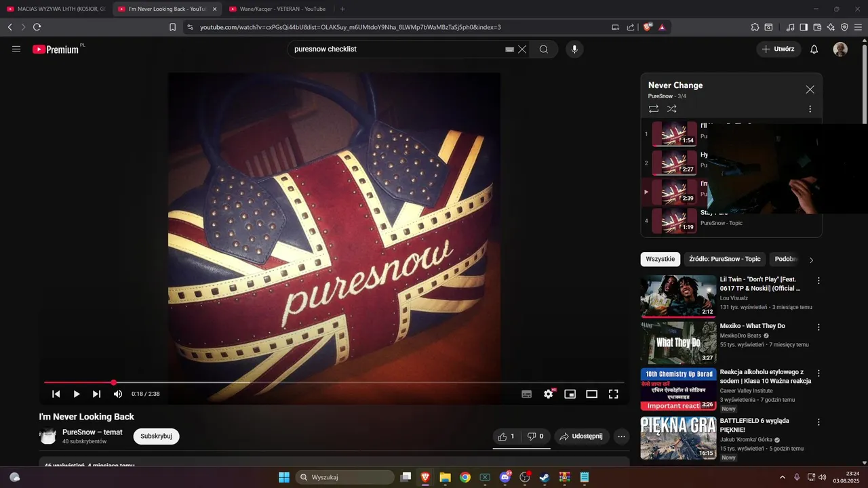868x488 pixels.
Task: Click the search field containing puresnow checklist
Action: coord(397,49)
